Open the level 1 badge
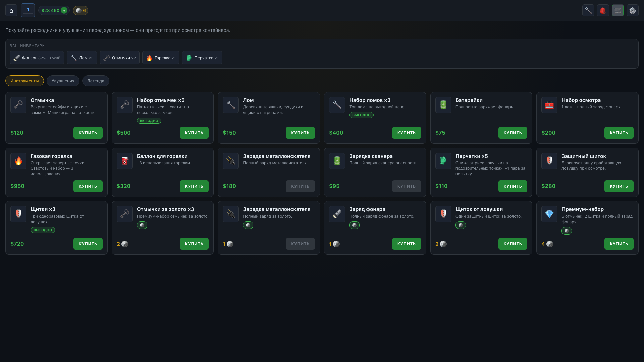The height and width of the screenshot is (362, 644). (28, 10)
